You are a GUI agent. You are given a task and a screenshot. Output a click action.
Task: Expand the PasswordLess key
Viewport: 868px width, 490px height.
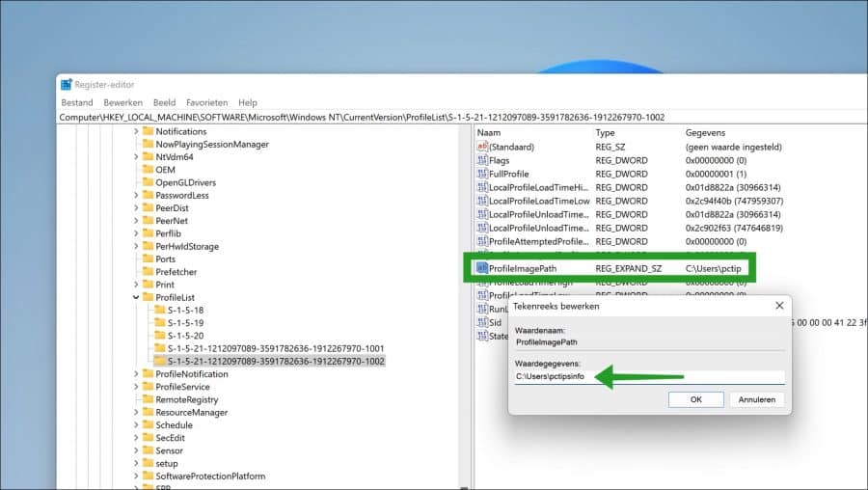[136, 196]
